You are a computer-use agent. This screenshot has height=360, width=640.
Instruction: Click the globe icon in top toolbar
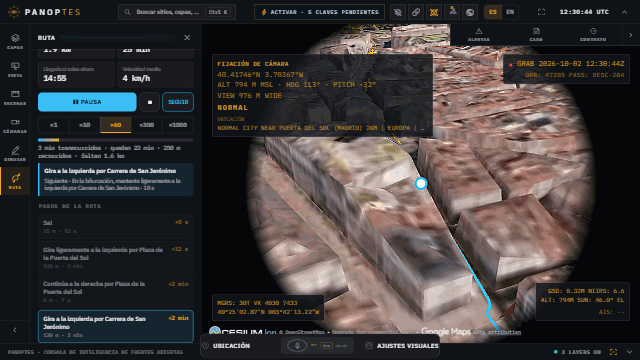[470, 12]
